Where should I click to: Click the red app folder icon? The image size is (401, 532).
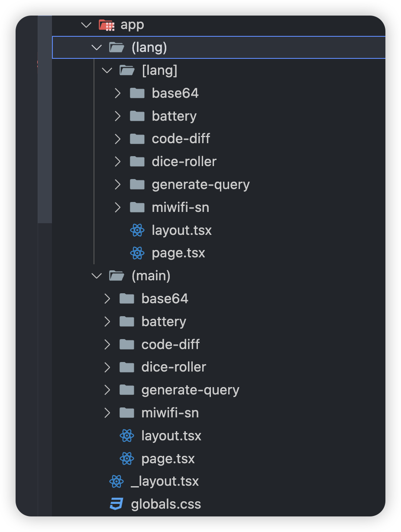click(107, 25)
